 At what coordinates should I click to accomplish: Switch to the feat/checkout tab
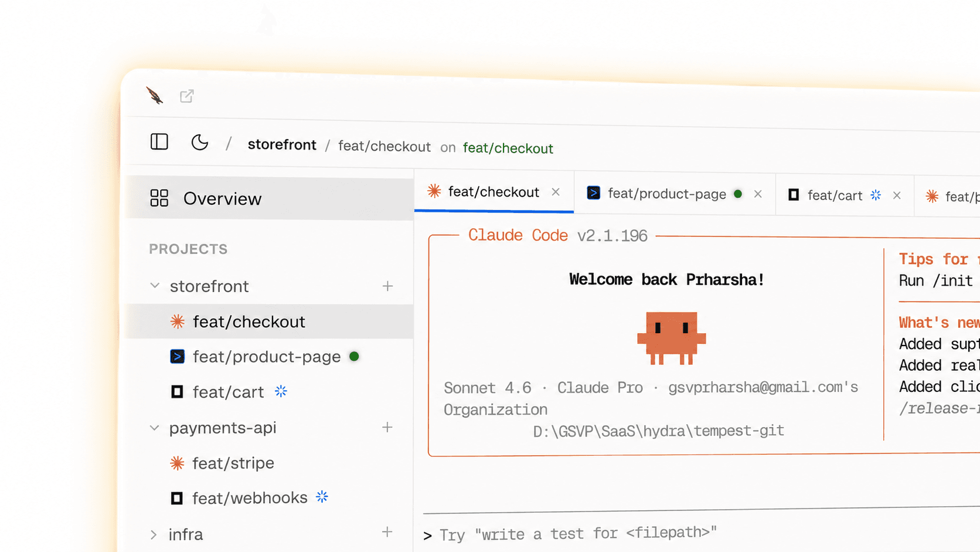(494, 192)
